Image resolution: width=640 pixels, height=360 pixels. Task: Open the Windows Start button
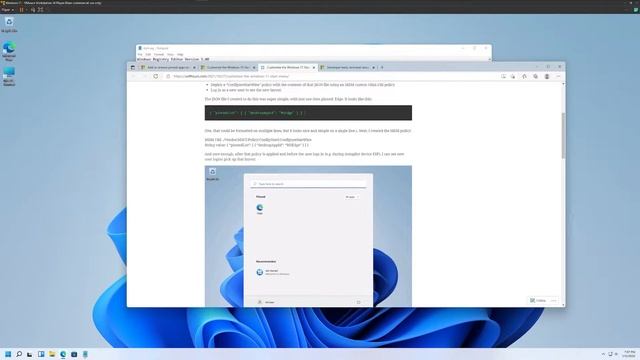pyautogui.click(x=8, y=354)
